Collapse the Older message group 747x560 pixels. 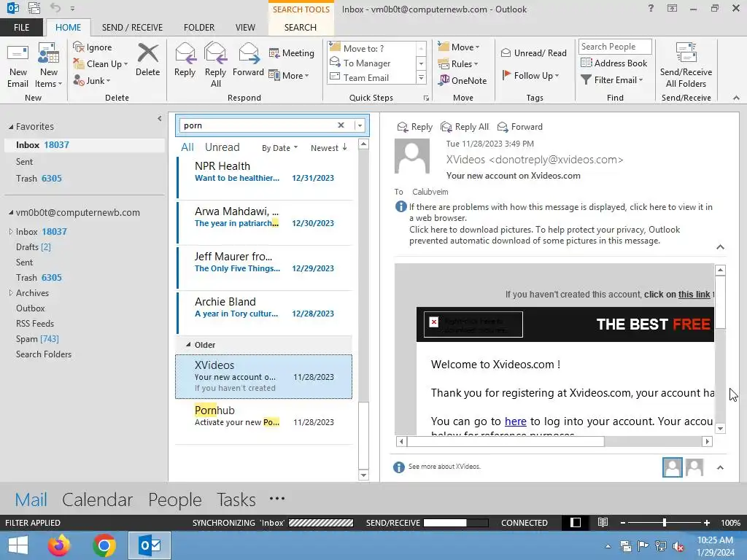click(188, 344)
